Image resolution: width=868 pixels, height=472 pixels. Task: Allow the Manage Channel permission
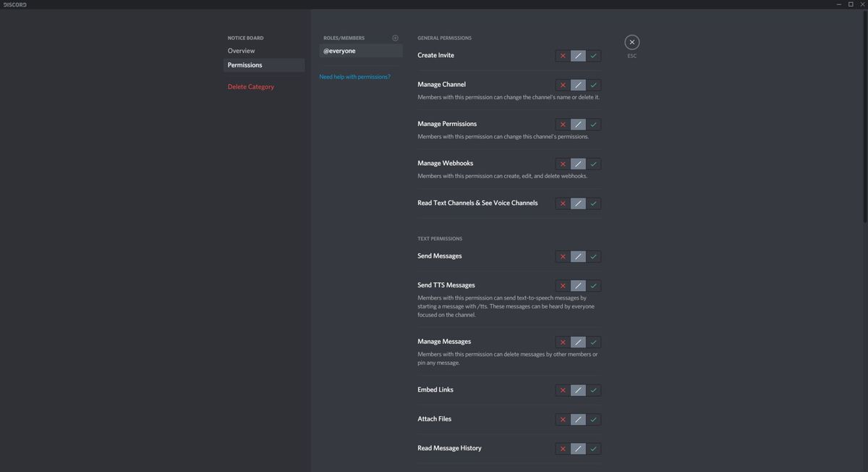click(593, 85)
